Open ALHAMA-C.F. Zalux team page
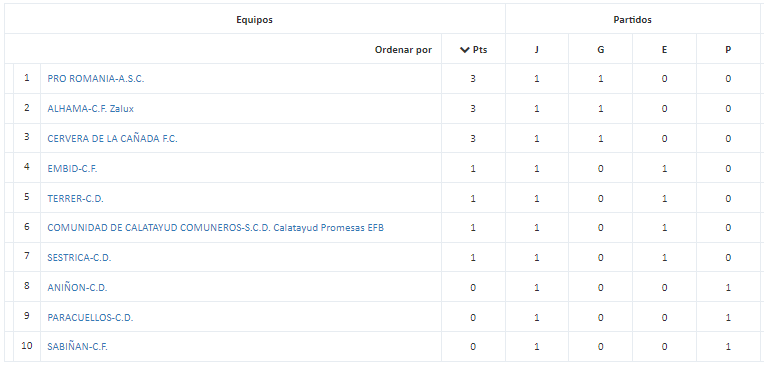 91,109
